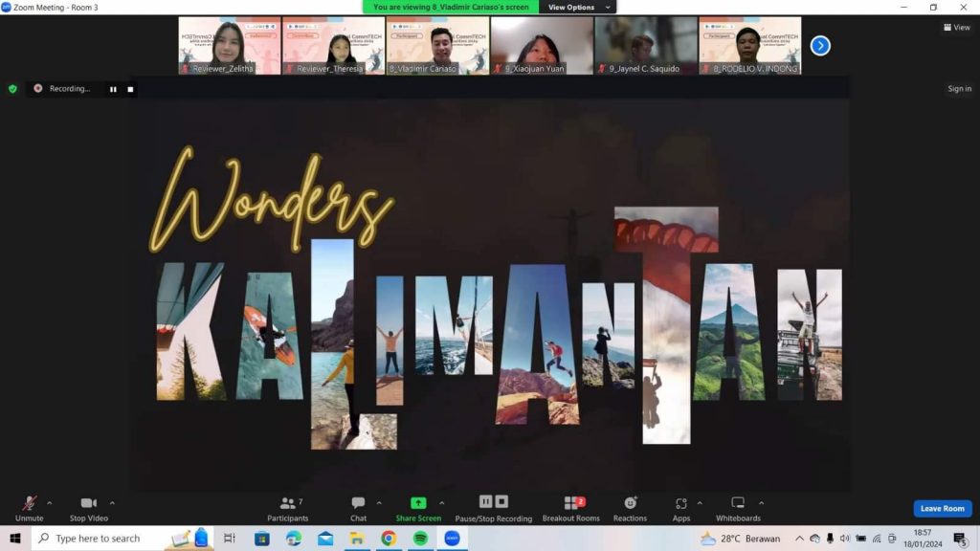Open Task View on the taskbar

[x=230, y=538]
